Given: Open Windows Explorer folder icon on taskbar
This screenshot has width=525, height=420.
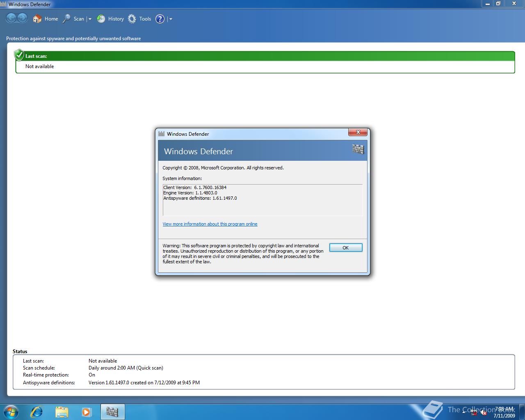Looking at the screenshot, I should (x=62, y=412).
